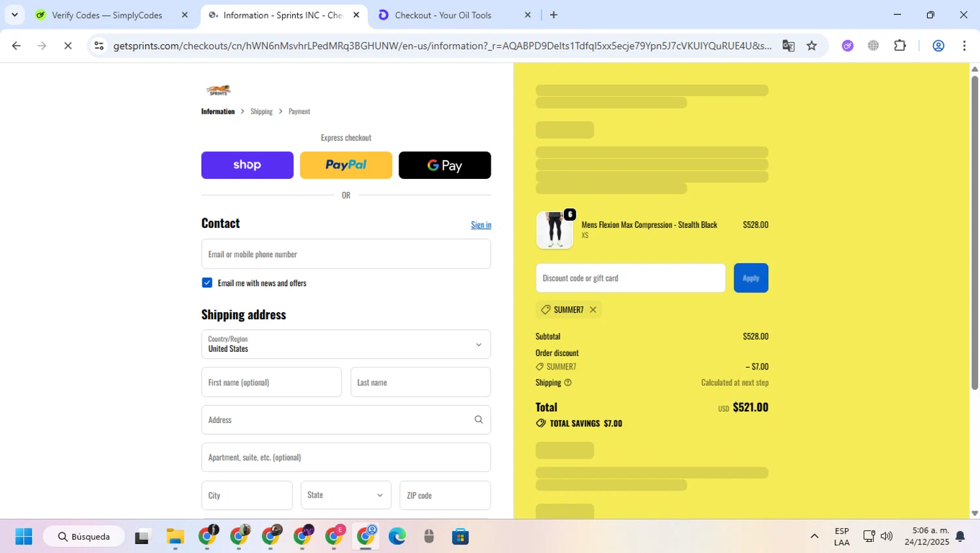Click the scrollbar down arrow

pos(975,514)
